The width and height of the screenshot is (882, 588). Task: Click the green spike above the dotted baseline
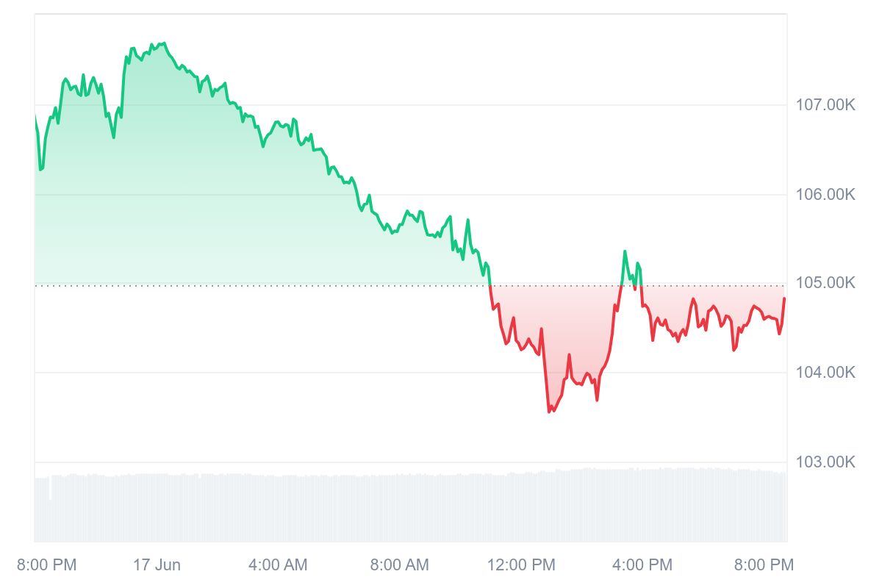(625, 252)
